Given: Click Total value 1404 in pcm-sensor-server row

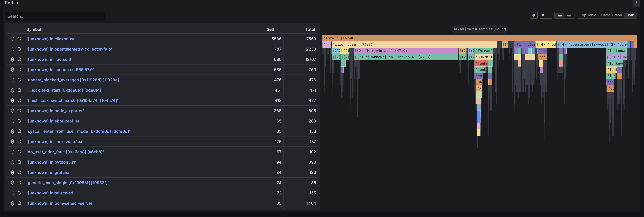Looking at the screenshot, I should (x=311, y=203).
